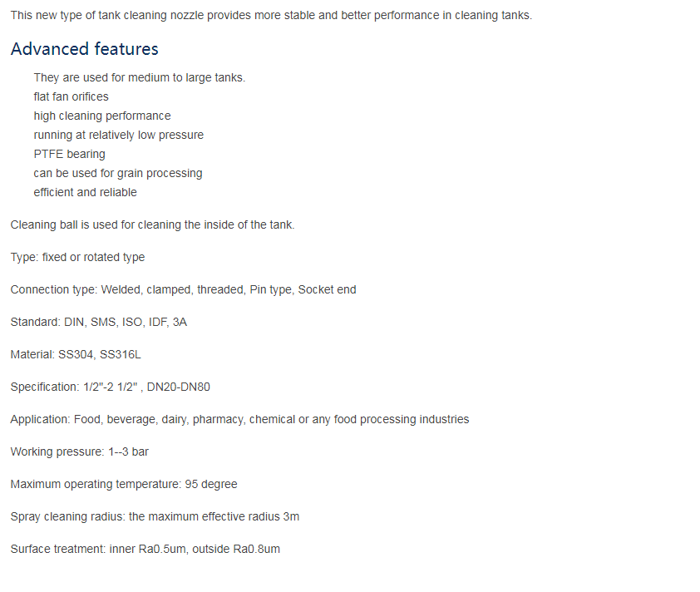Click the 'Connection type' specification line

[184, 289]
